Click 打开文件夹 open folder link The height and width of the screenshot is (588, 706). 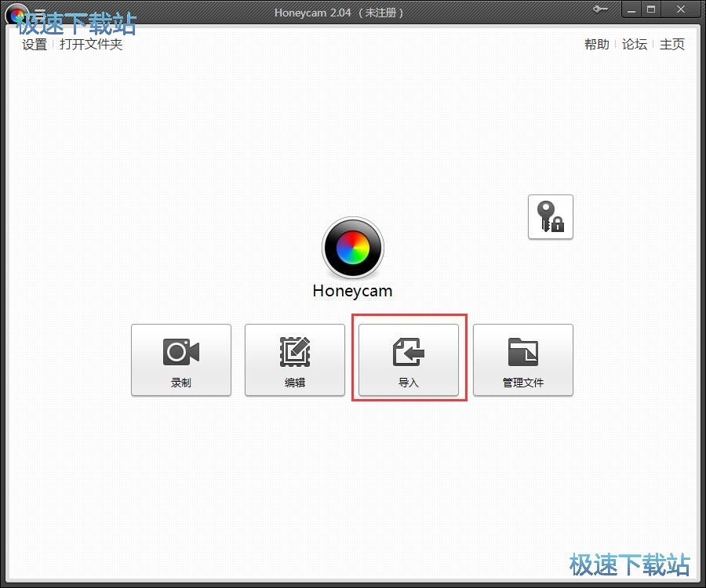click(x=91, y=45)
